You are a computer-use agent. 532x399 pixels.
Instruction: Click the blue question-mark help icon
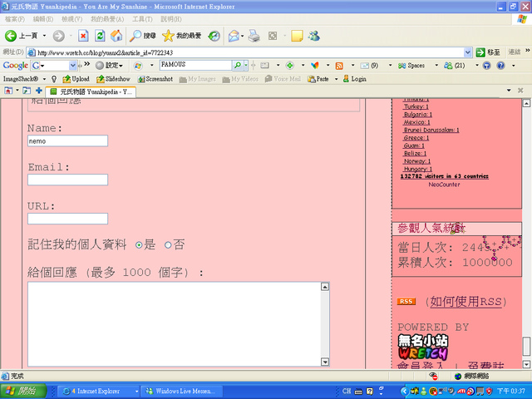[500, 66]
